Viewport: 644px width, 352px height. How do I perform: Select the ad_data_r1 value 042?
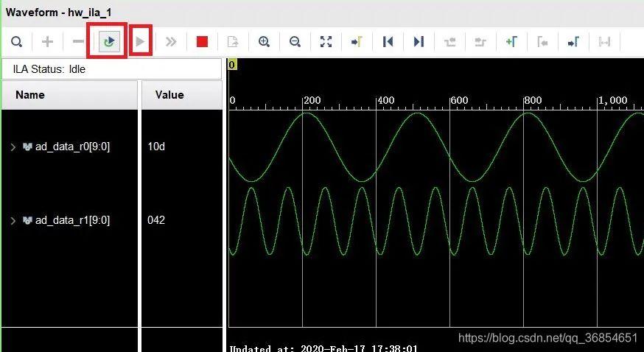156,220
